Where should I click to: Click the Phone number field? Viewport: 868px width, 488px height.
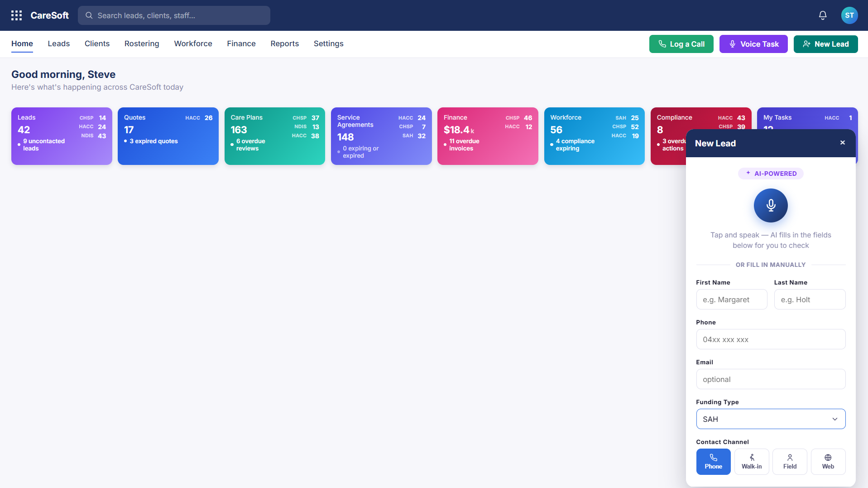click(771, 339)
